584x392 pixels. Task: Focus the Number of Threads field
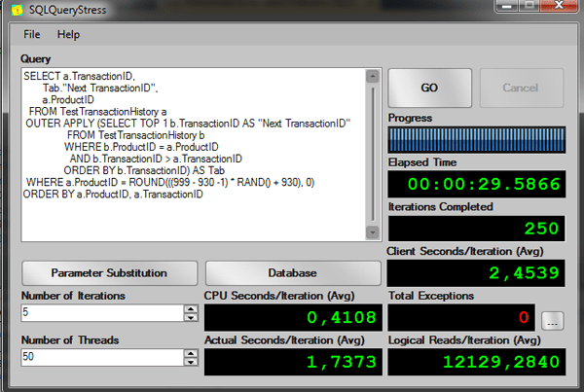pyautogui.click(x=102, y=357)
